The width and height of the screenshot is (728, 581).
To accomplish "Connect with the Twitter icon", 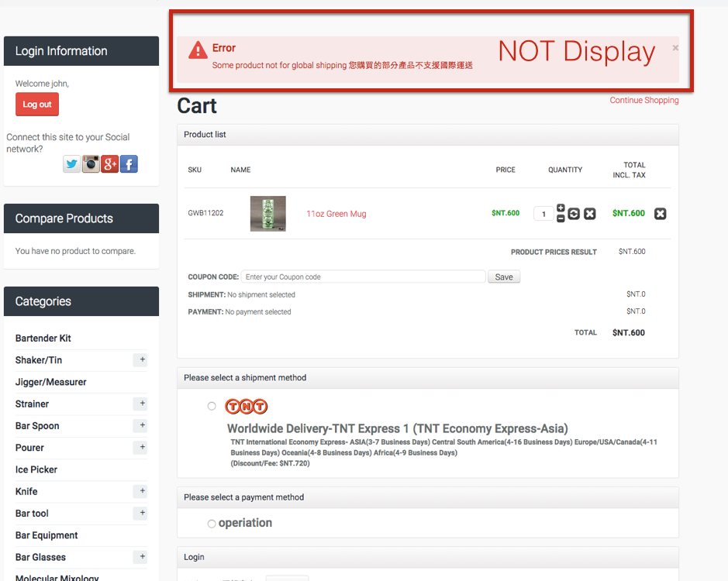I will pyautogui.click(x=72, y=163).
